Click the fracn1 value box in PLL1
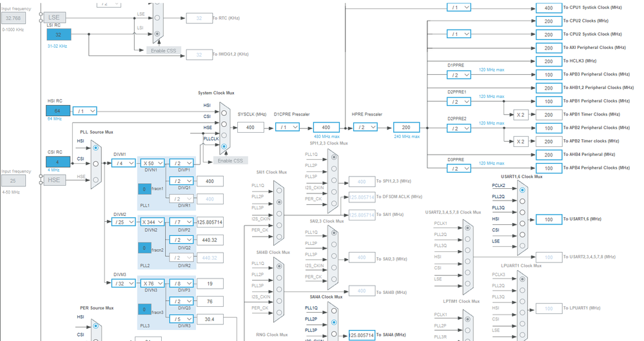The height and width of the screenshot is (341, 644). pos(144,189)
